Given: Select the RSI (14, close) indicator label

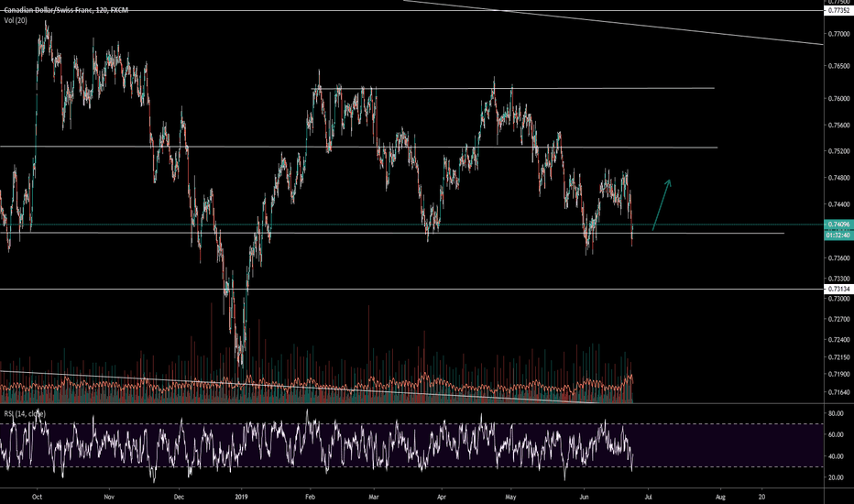Looking at the screenshot, I should coord(25,414).
